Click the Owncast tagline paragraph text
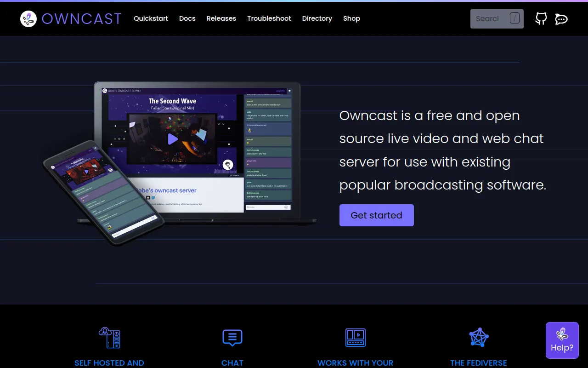588x368 pixels. click(x=443, y=150)
